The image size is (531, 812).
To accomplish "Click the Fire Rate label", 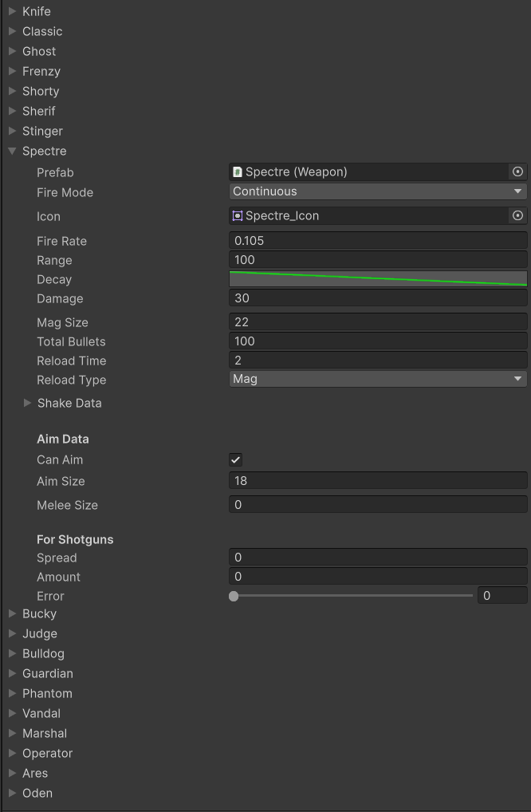I will (x=61, y=242).
